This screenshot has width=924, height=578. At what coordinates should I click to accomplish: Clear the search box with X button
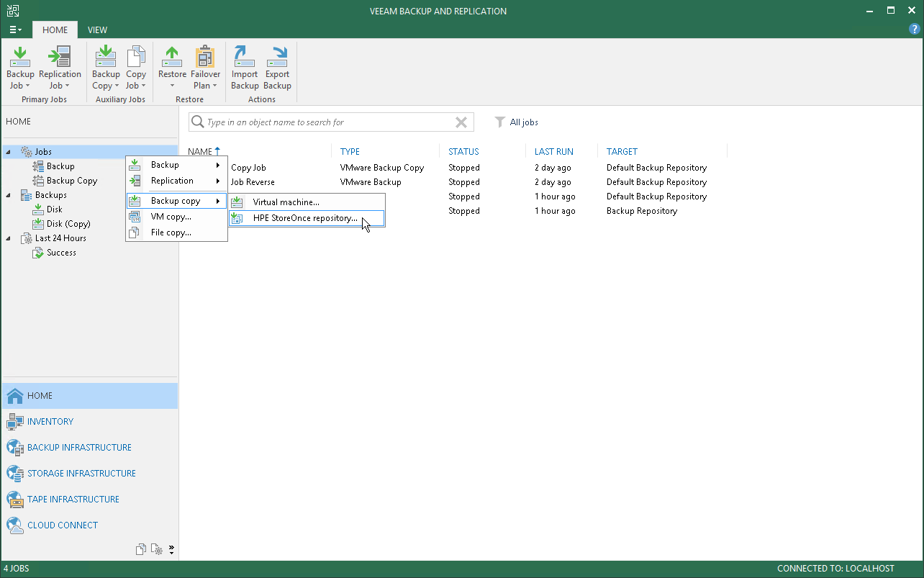(x=461, y=122)
